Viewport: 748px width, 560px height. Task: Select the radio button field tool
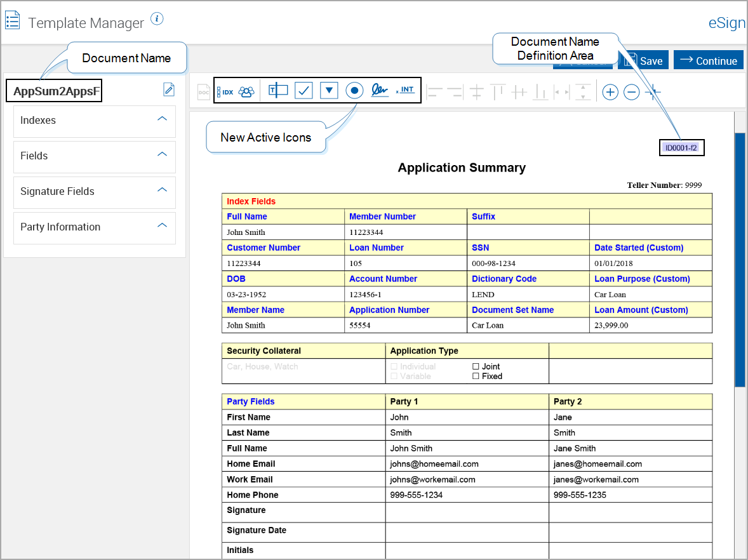click(354, 90)
